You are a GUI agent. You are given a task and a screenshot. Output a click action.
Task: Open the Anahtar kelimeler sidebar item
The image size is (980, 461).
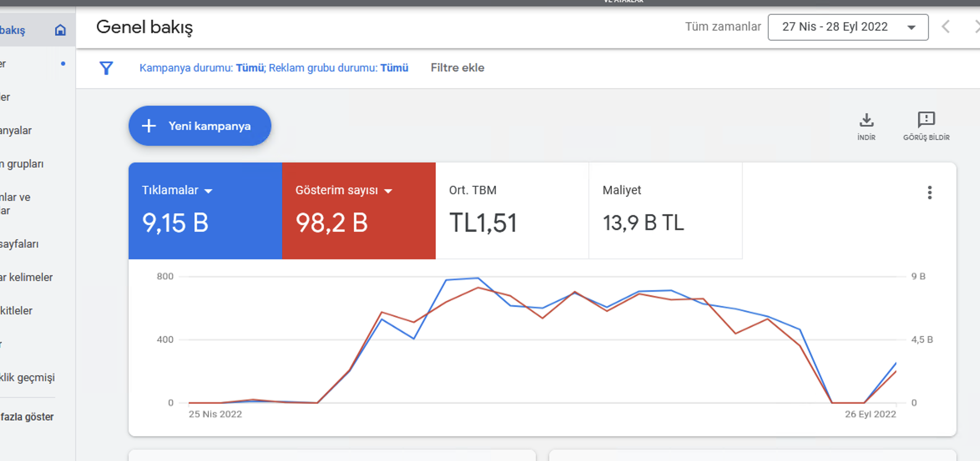coord(26,277)
